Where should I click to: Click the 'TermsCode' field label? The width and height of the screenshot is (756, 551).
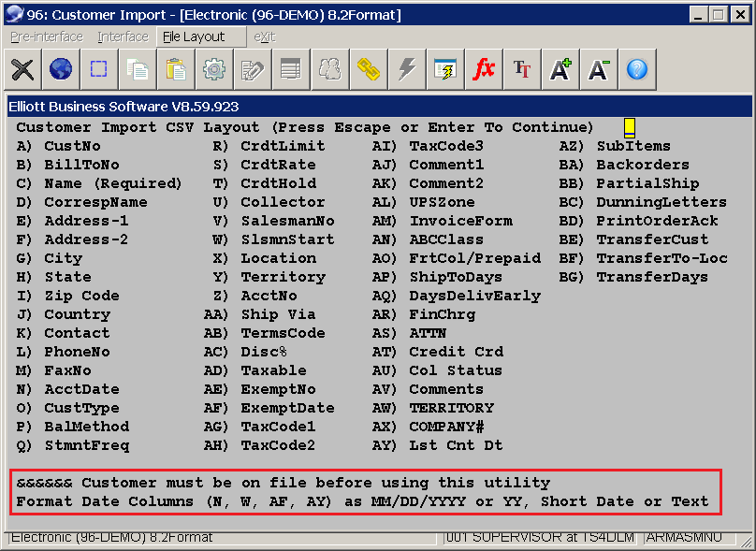point(283,333)
